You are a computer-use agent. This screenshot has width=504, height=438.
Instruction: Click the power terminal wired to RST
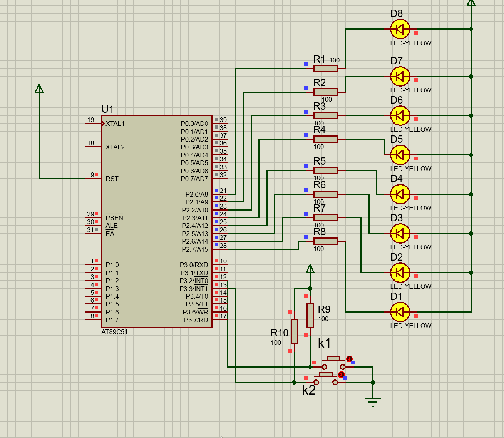tap(39, 88)
